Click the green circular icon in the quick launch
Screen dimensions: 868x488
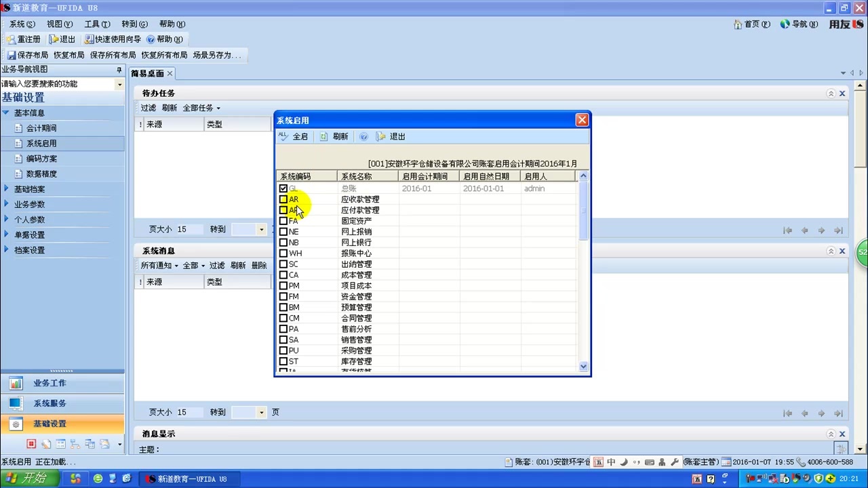click(x=98, y=479)
